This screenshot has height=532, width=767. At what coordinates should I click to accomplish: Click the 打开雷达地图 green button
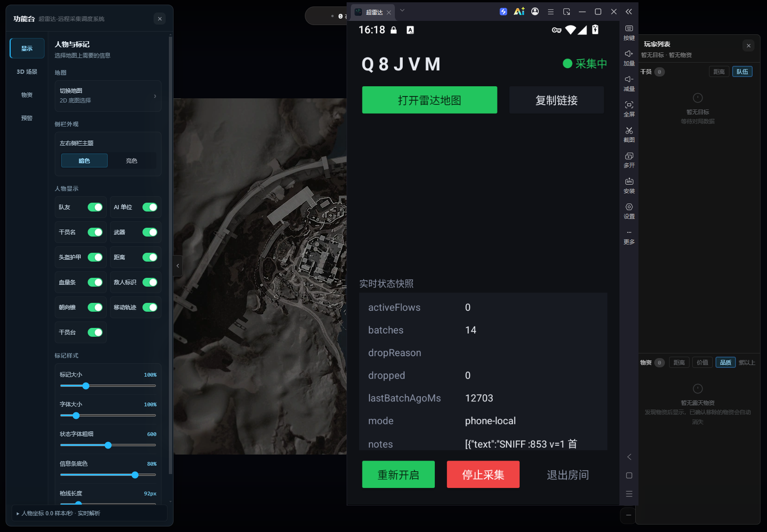tap(430, 100)
